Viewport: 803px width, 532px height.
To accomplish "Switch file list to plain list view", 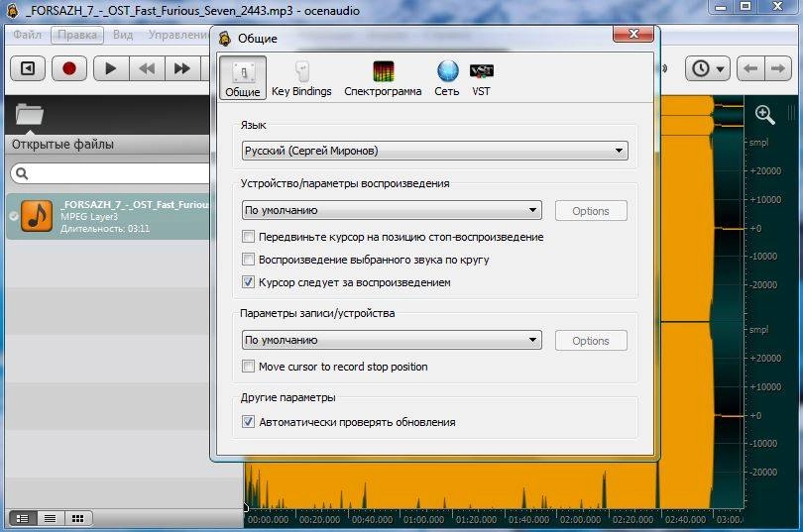I will (51, 519).
